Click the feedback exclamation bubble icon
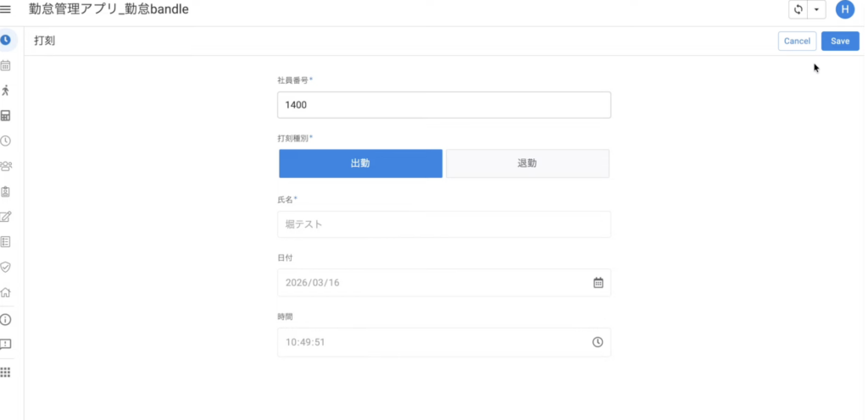The width and height of the screenshot is (868, 420). (6, 345)
